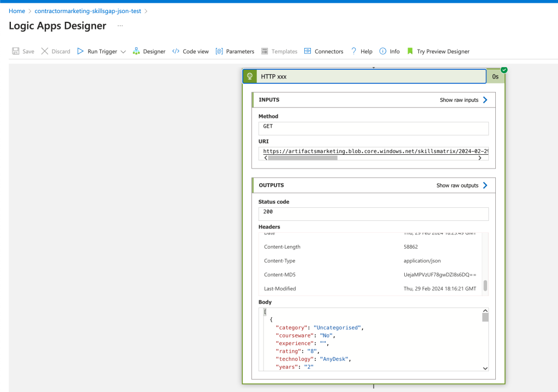
Task: Click the Save floppy disk icon
Action: point(16,51)
